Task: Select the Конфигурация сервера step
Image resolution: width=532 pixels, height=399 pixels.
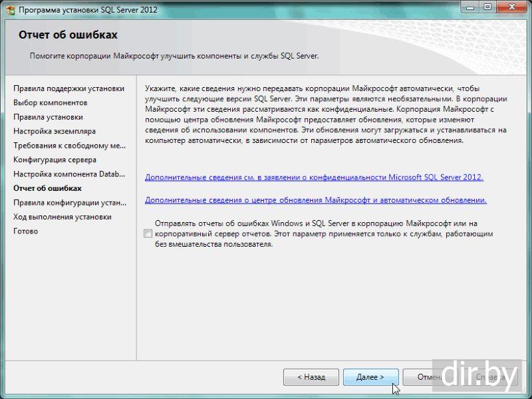Action: coord(55,160)
